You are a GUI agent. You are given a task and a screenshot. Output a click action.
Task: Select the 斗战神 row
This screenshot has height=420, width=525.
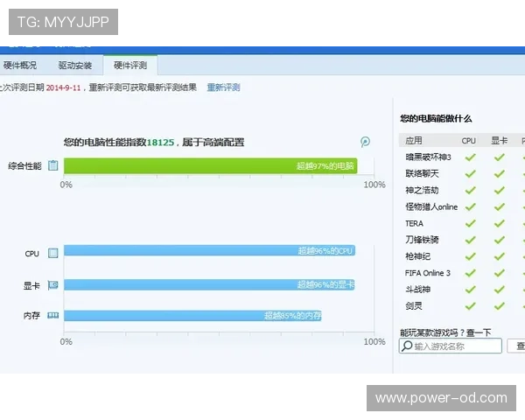pyautogui.click(x=462, y=290)
